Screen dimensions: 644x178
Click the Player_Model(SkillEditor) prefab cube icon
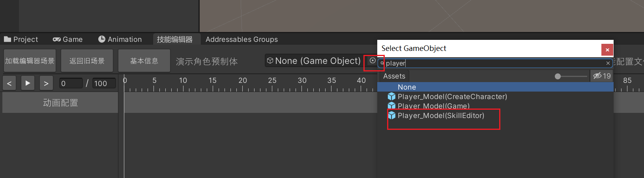(x=391, y=115)
